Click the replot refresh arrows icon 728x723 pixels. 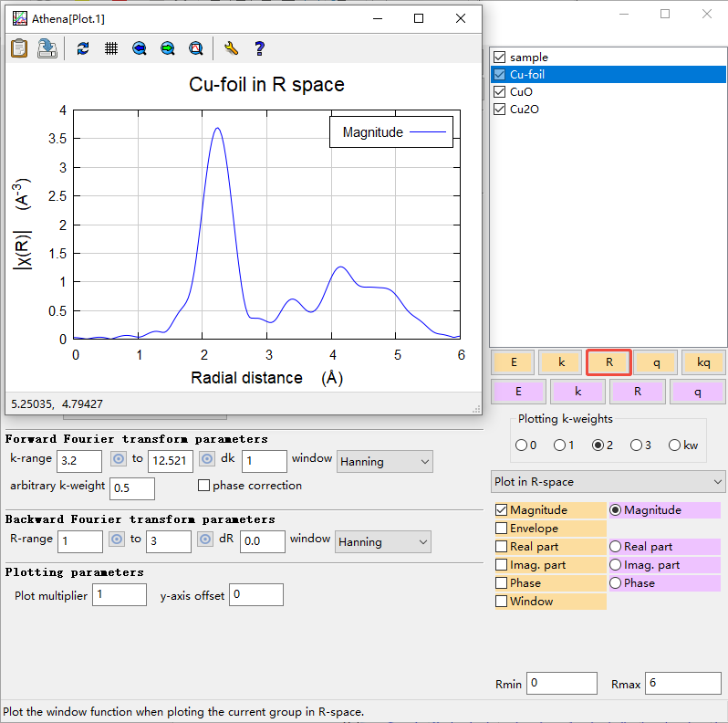(x=83, y=48)
